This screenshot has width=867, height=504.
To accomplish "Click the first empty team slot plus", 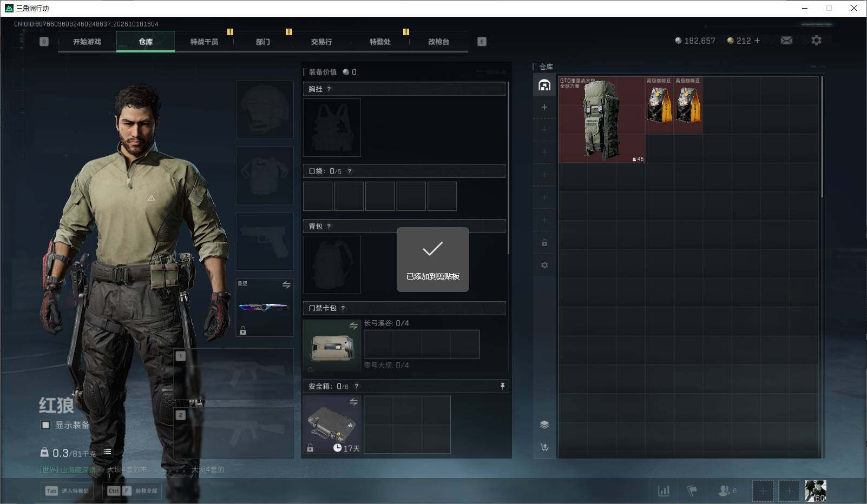I will point(763,490).
